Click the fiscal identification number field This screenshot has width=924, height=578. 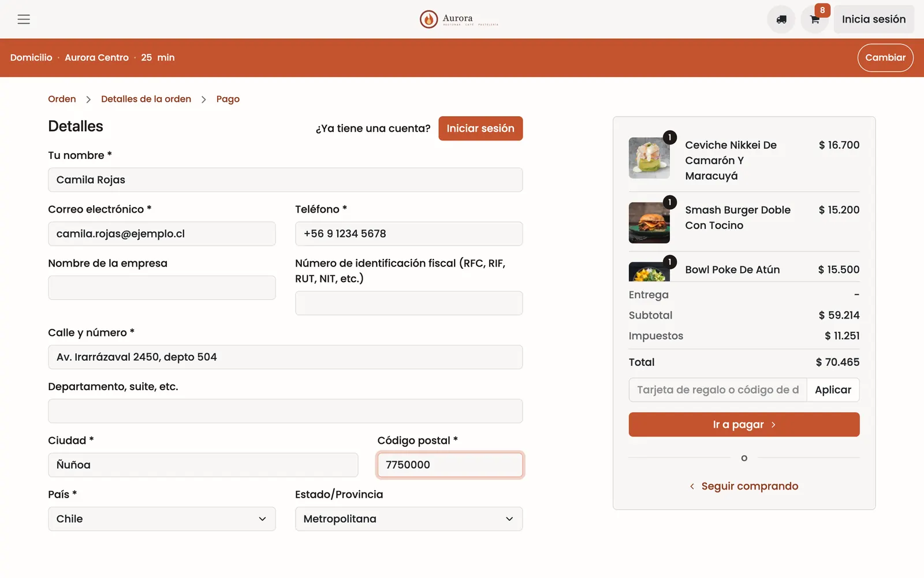coord(409,303)
